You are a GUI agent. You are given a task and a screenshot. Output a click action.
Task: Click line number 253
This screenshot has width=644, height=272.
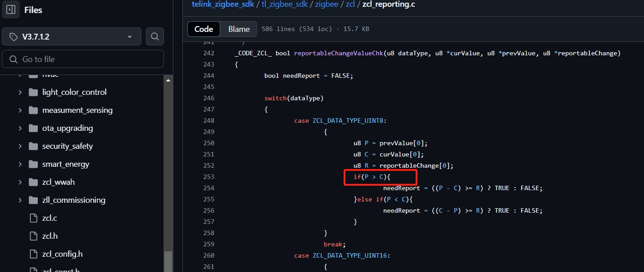pos(209,177)
